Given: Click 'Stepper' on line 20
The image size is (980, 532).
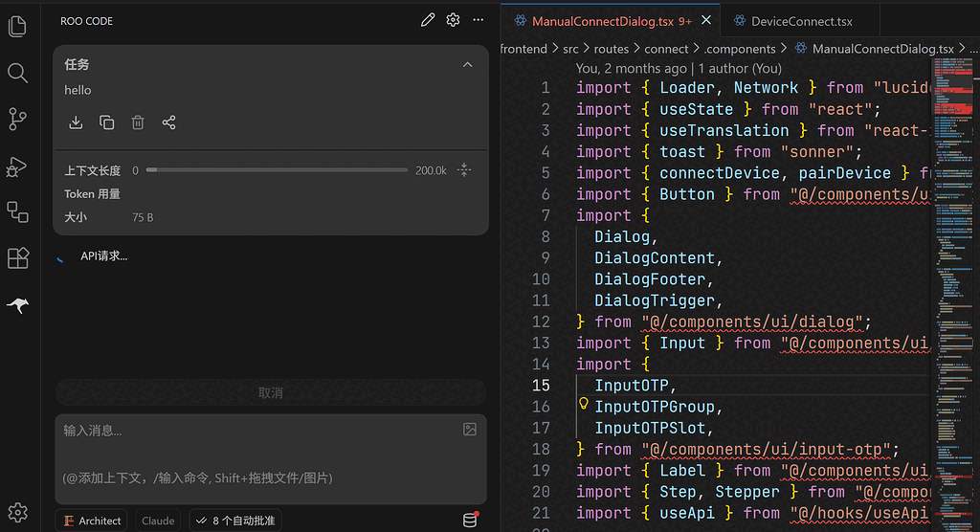Looking at the screenshot, I should [746, 492].
